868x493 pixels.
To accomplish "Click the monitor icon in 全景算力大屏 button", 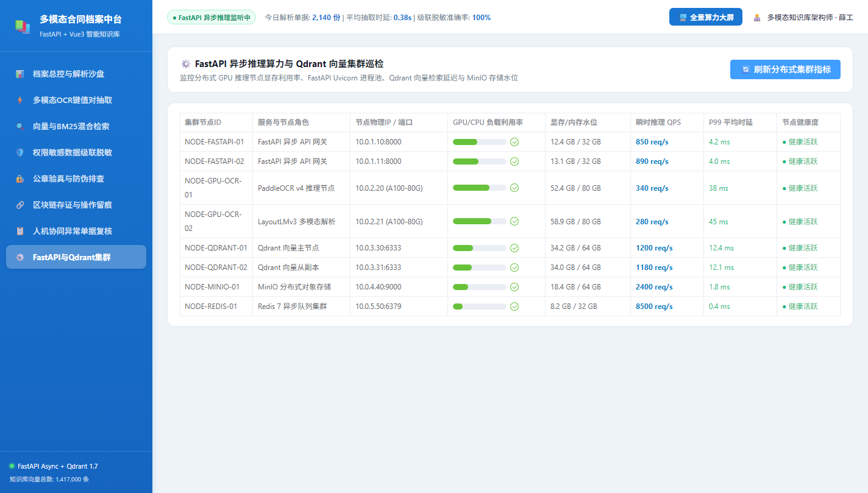I will tap(683, 18).
